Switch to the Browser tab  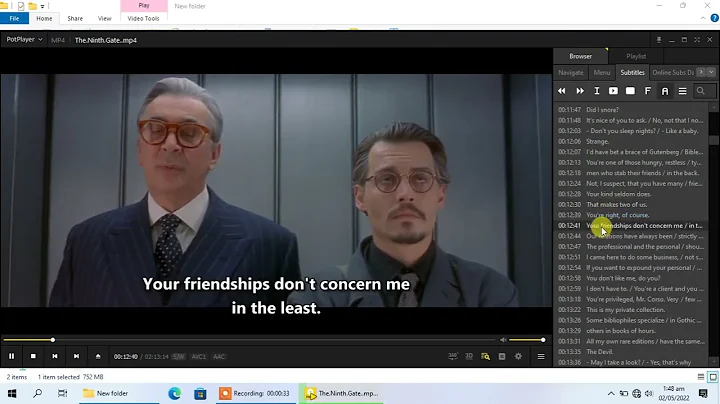[x=580, y=56]
